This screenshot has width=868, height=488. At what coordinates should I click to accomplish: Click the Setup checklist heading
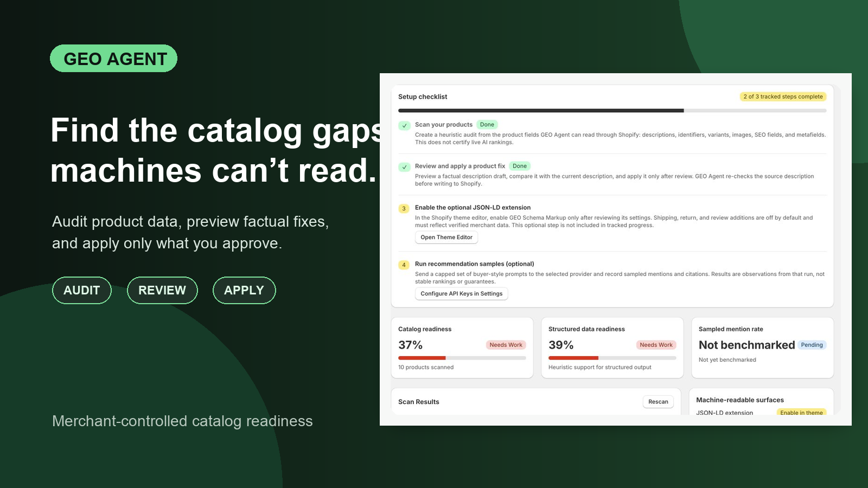[423, 97]
